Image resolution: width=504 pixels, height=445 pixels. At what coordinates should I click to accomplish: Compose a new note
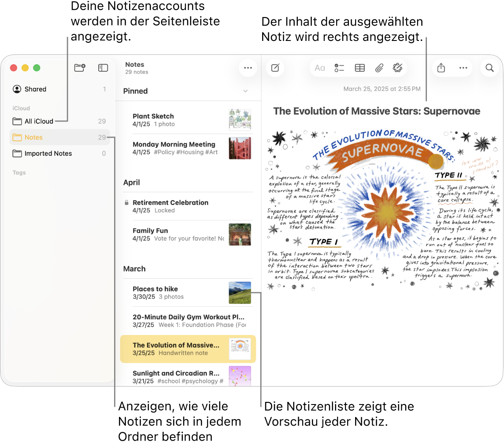(x=275, y=68)
